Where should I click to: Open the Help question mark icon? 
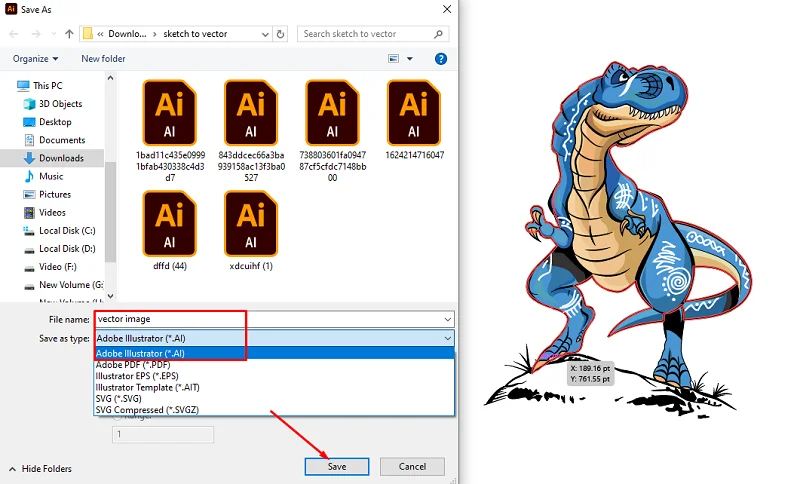[441, 59]
